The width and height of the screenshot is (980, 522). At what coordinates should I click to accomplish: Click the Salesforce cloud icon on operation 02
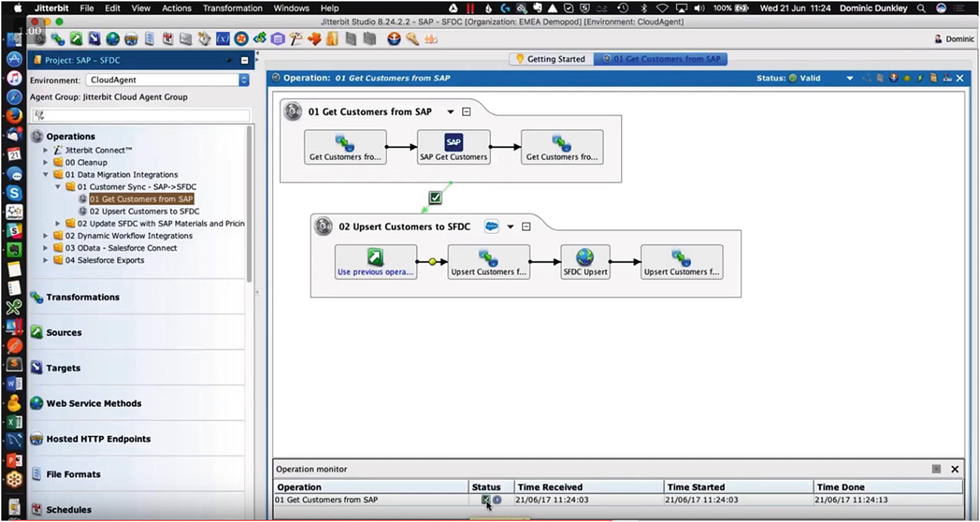[491, 226]
